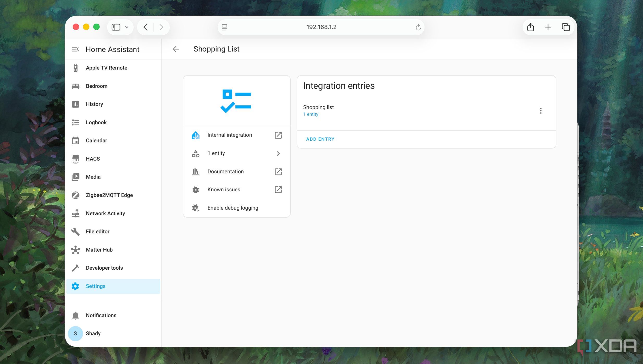Select Network Activity in the sidebar
The width and height of the screenshot is (643, 364).
(113, 213)
